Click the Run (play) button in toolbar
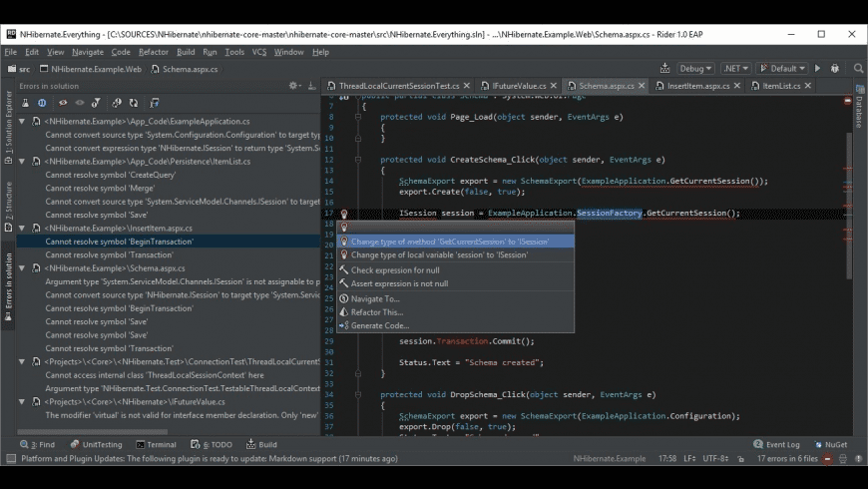The image size is (868, 489). 817,69
